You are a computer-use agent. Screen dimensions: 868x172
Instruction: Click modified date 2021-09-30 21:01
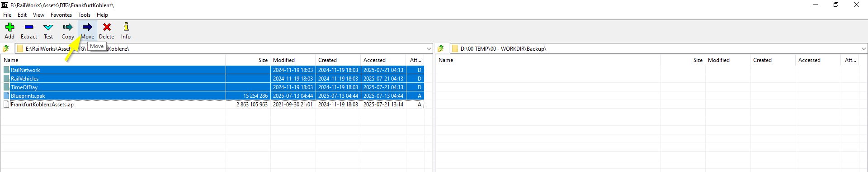coord(293,105)
